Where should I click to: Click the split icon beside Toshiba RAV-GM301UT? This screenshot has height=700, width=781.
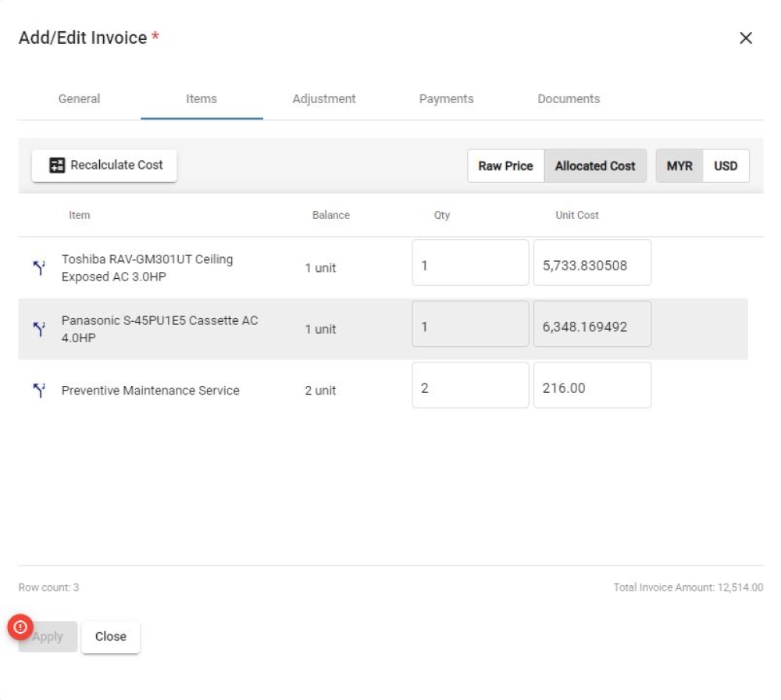tap(39, 267)
